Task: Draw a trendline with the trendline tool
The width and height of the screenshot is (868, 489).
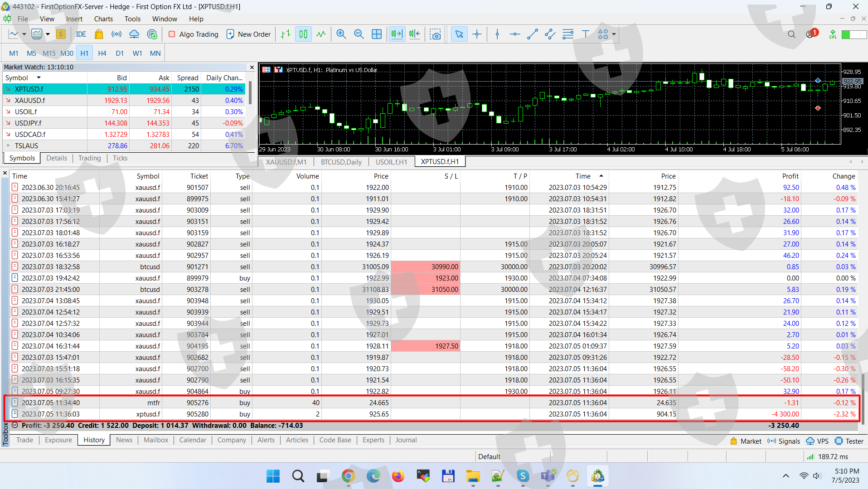Action: click(x=533, y=34)
